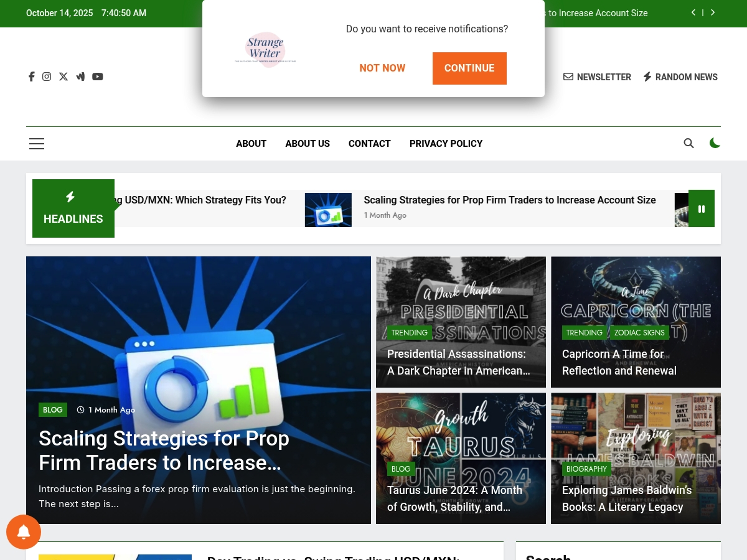Click the Continue notifications button
The height and width of the screenshot is (560, 747).
click(469, 68)
